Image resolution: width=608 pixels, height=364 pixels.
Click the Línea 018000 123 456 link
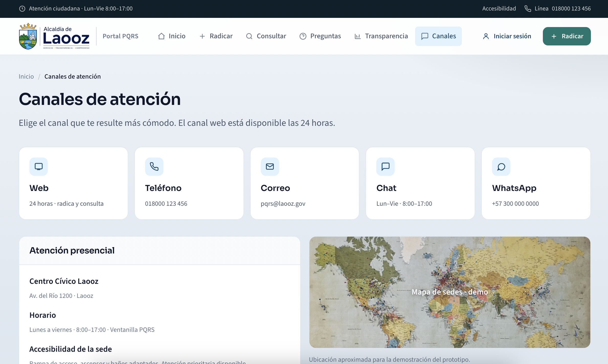click(x=558, y=9)
